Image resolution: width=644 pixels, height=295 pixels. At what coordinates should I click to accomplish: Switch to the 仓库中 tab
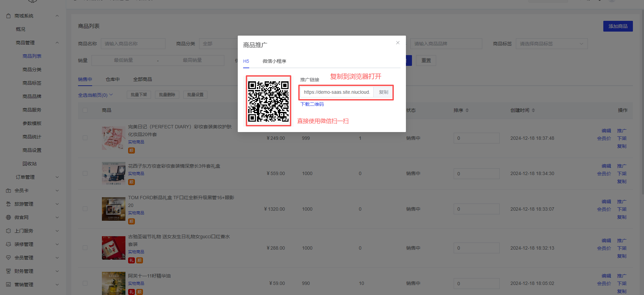(113, 79)
